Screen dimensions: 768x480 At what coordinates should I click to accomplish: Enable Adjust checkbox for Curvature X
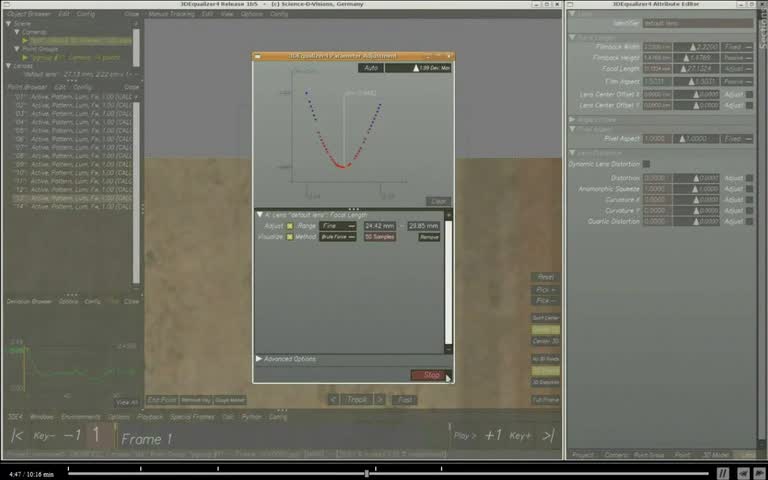point(749,200)
